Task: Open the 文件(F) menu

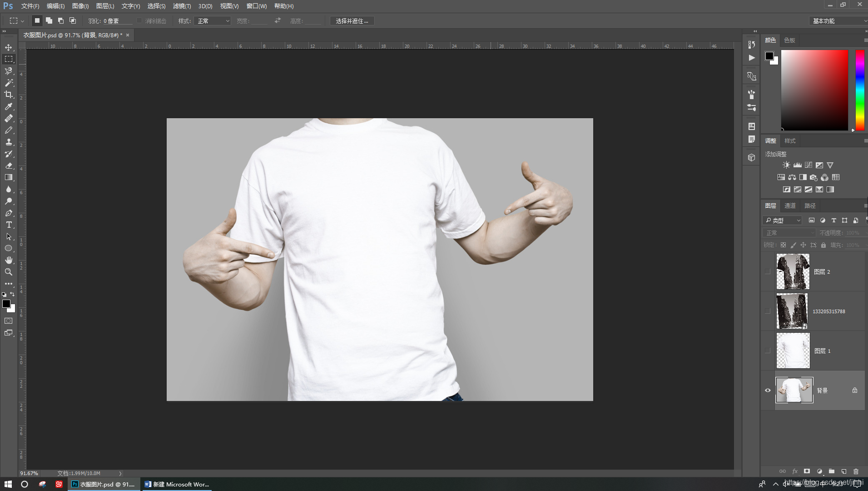Action: tap(30, 6)
